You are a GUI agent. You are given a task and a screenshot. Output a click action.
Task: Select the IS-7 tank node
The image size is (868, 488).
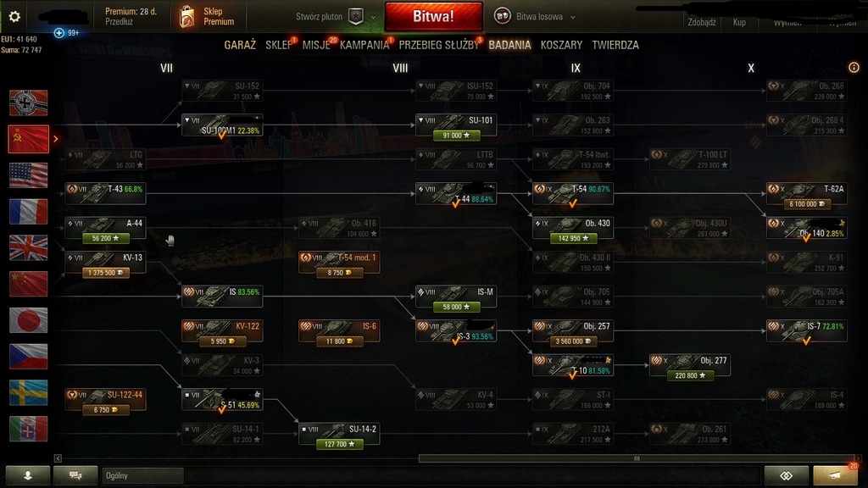coord(807,331)
